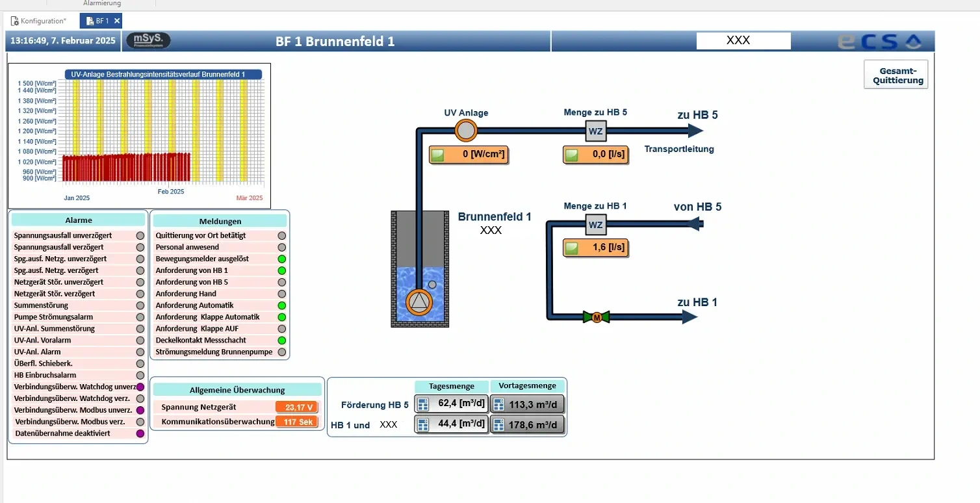
Task: Click the UV Anlage lamp symbol
Action: tap(465, 131)
